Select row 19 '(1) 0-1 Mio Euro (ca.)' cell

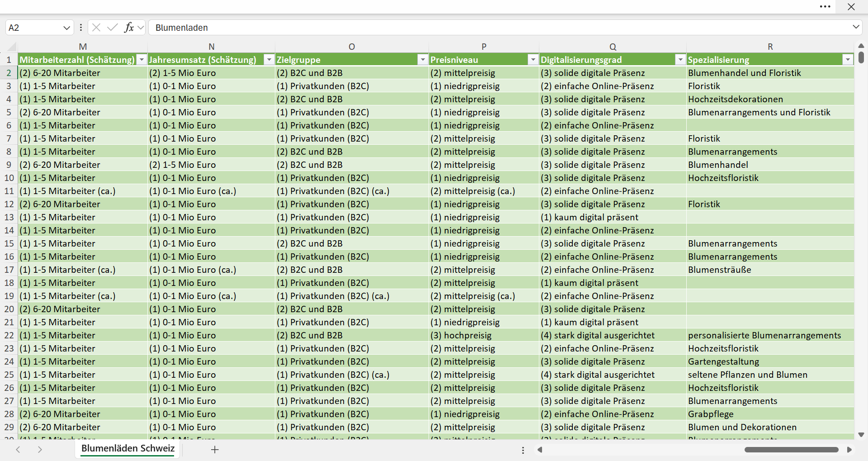211,296
